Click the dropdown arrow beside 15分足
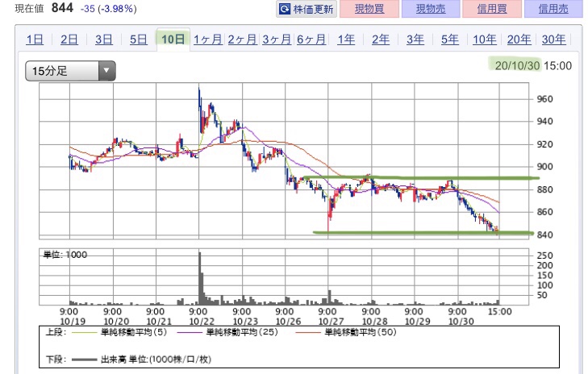588x374 pixels. click(x=106, y=70)
